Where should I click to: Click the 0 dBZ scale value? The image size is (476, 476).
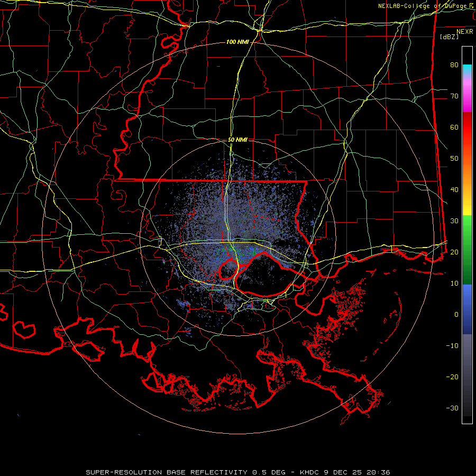456,315
